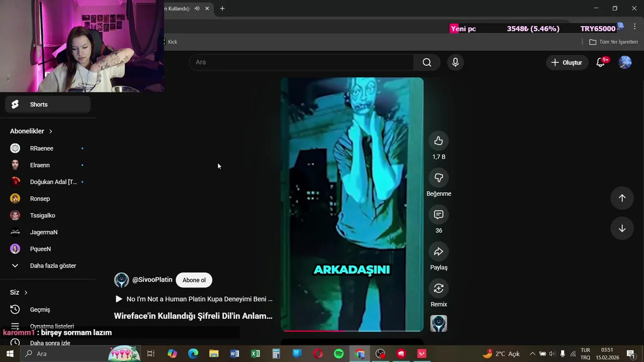Launch Opera browser from taskbar

click(318, 353)
